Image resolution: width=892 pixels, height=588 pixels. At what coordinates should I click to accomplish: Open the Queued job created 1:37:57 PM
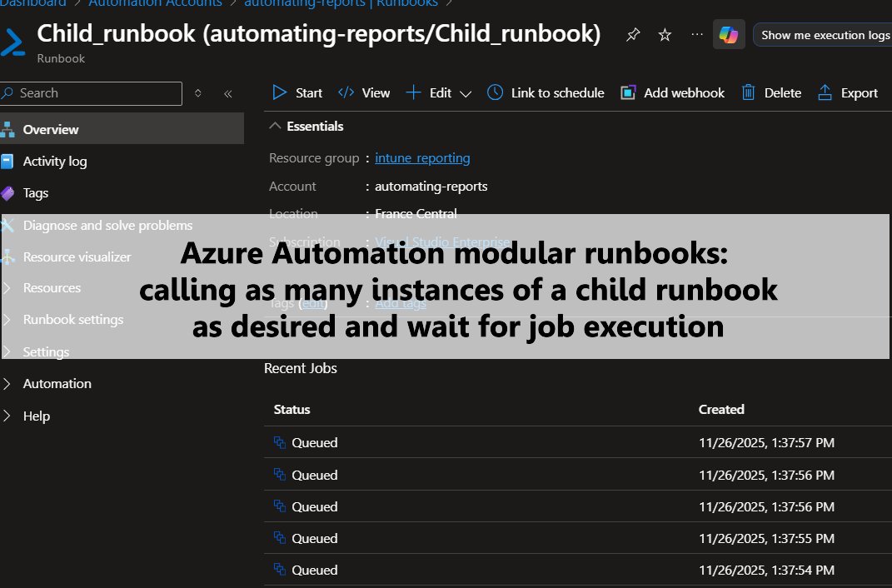point(578,442)
